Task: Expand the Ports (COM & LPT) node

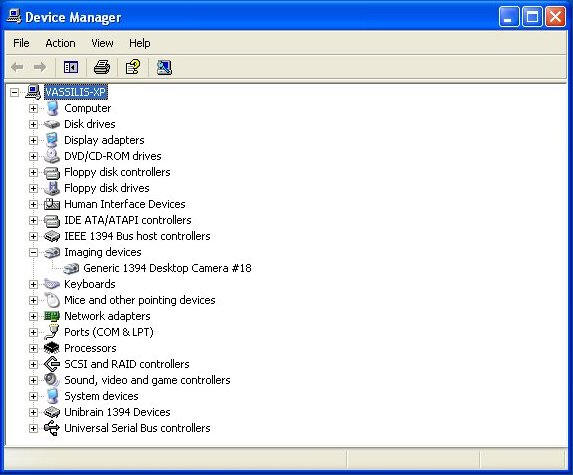Action: pyautogui.click(x=33, y=332)
